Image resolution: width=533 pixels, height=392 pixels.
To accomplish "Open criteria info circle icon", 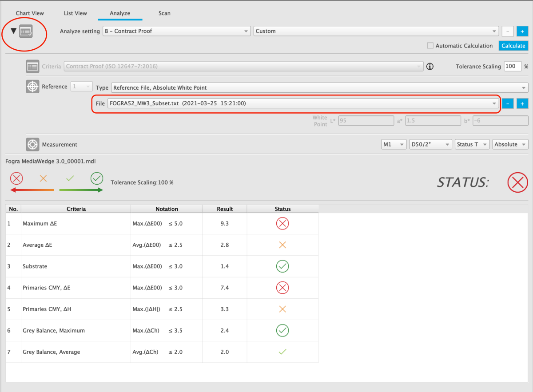I will pos(430,67).
